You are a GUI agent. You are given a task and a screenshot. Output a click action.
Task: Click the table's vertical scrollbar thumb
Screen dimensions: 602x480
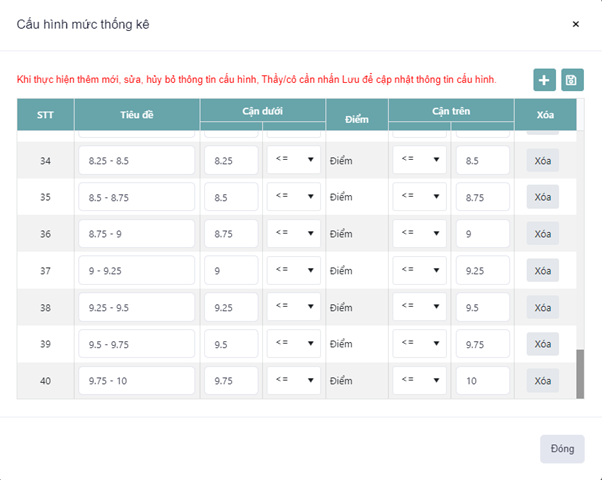click(x=581, y=373)
